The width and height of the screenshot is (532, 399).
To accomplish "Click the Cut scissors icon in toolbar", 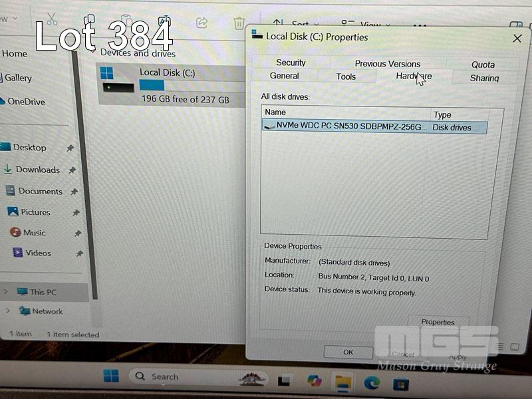I will pyautogui.click(x=52, y=19).
